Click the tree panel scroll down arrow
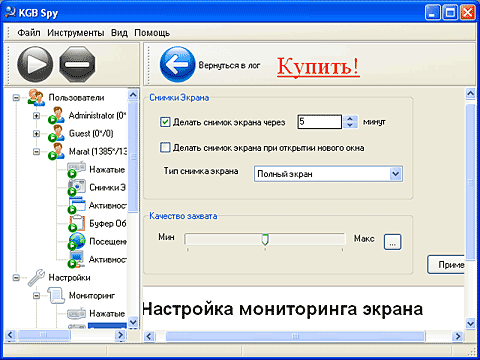This screenshot has height=360, width=480. click(133, 322)
